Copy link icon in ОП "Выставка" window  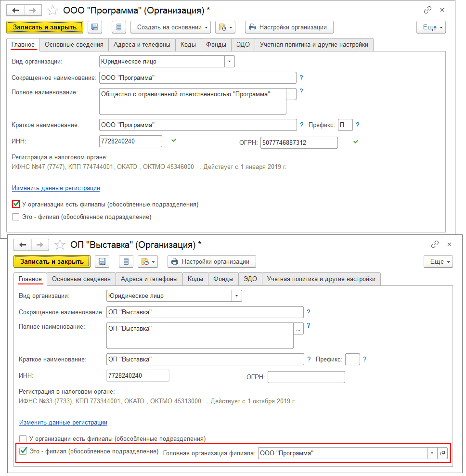pos(435,244)
